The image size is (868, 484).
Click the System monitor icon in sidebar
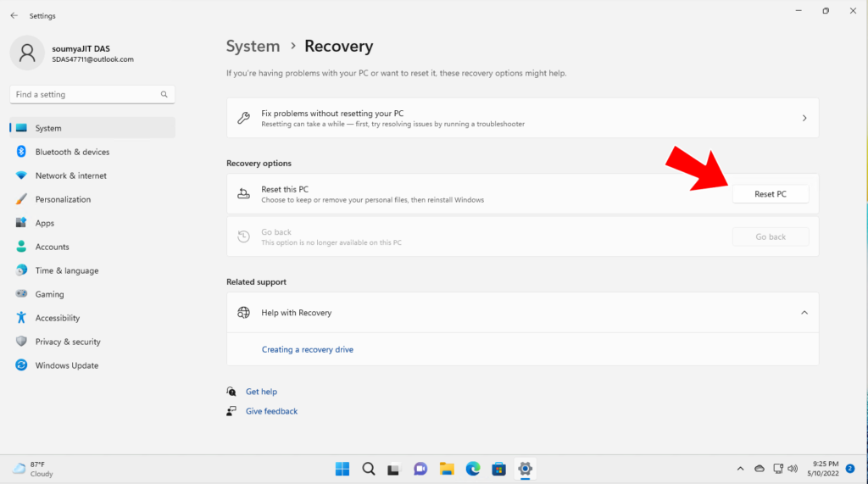21,128
